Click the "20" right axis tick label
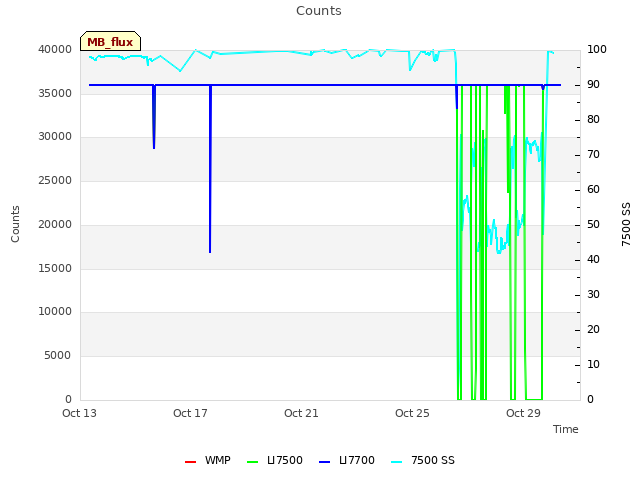Screen dimensions: 640x480 (x=593, y=330)
